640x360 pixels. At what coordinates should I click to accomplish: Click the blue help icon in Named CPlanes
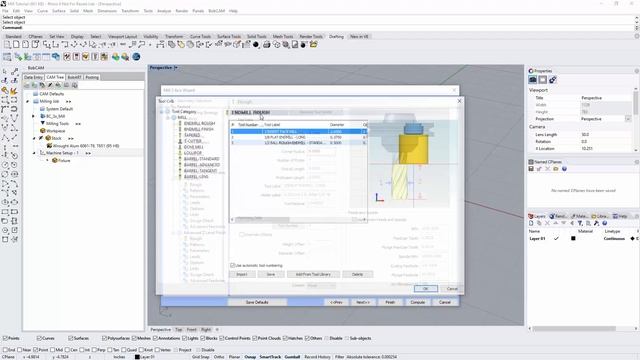click(x=564, y=169)
